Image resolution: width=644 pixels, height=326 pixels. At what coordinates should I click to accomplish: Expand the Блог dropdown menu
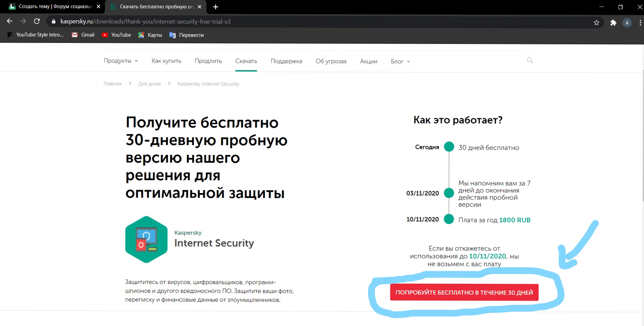[x=400, y=61]
